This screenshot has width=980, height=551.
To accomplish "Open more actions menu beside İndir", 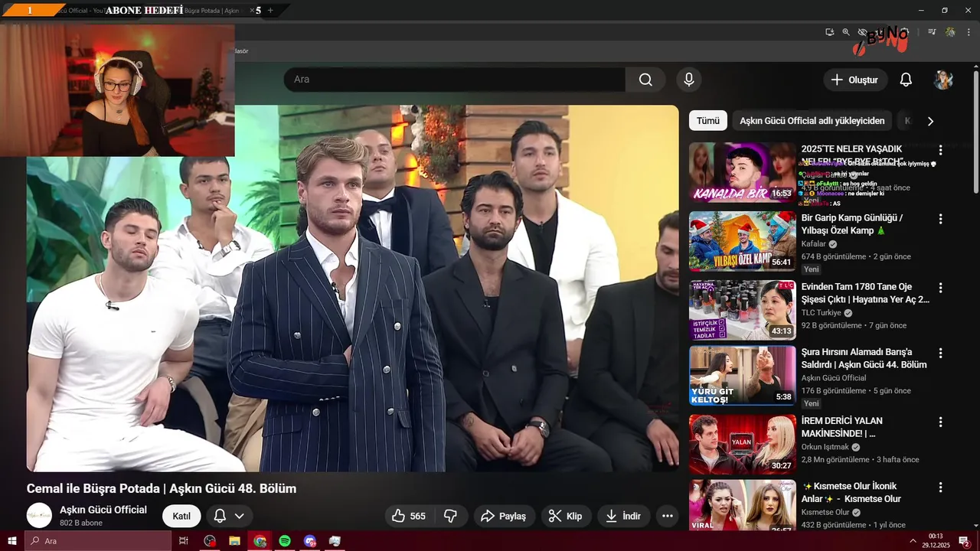I will (667, 516).
